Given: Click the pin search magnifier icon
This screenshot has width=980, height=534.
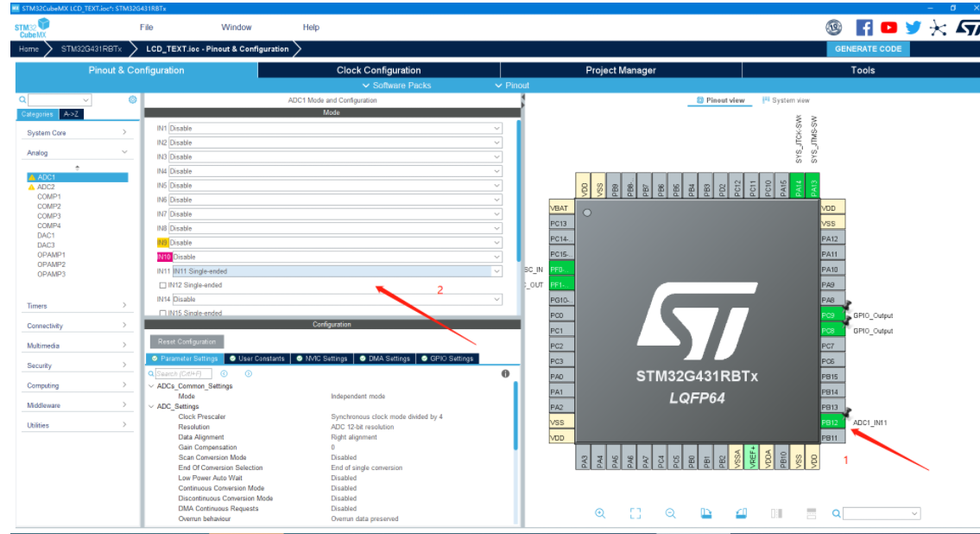Looking at the screenshot, I should point(837,513).
